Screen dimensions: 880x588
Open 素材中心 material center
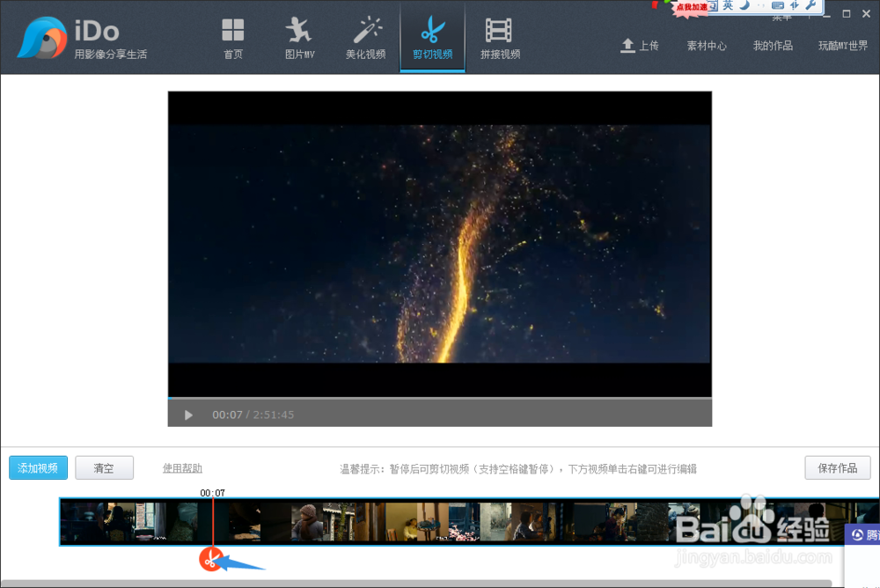point(706,46)
